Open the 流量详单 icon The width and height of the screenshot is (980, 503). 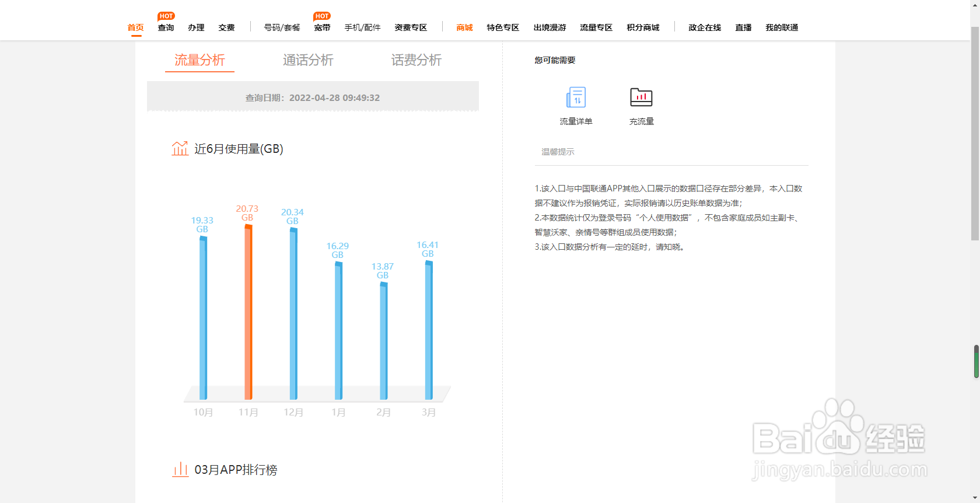tap(576, 97)
